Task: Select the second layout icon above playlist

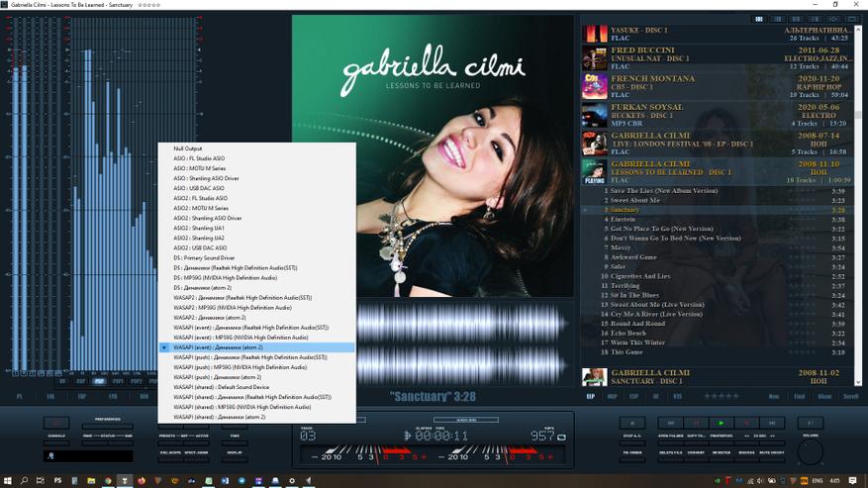Action: pos(777,19)
